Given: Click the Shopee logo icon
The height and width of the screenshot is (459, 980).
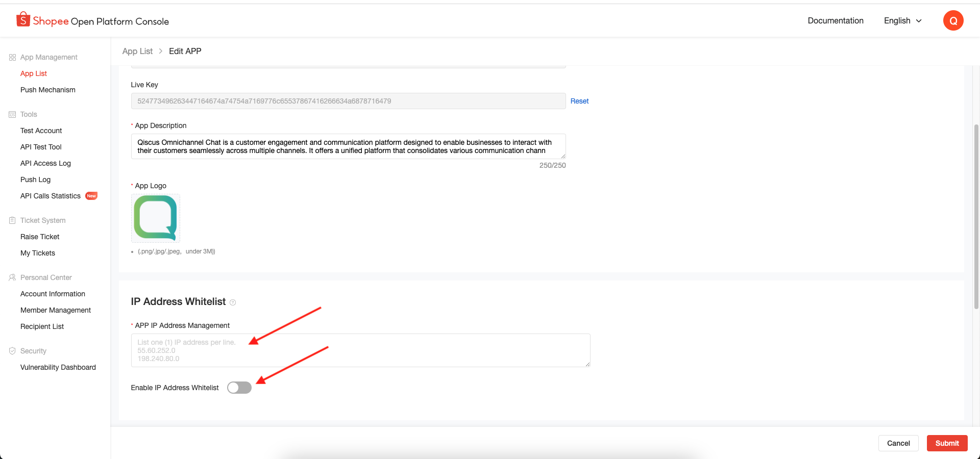Looking at the screenshot, I should 23,19.
